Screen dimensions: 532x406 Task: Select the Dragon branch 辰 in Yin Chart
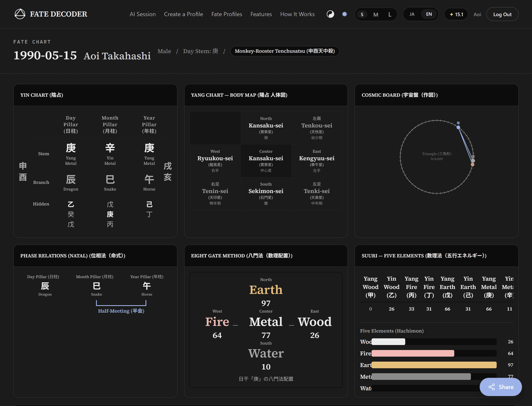click(71, 179)
